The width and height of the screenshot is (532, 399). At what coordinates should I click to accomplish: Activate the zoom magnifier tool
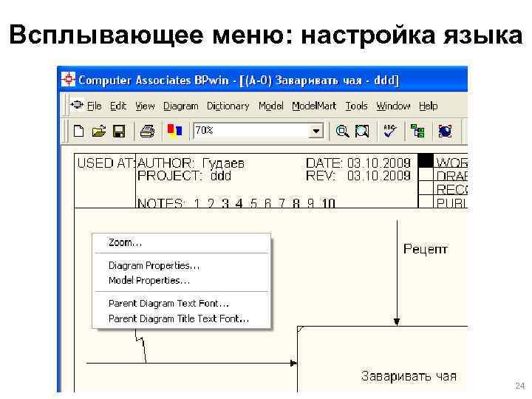tap(342, 131)
